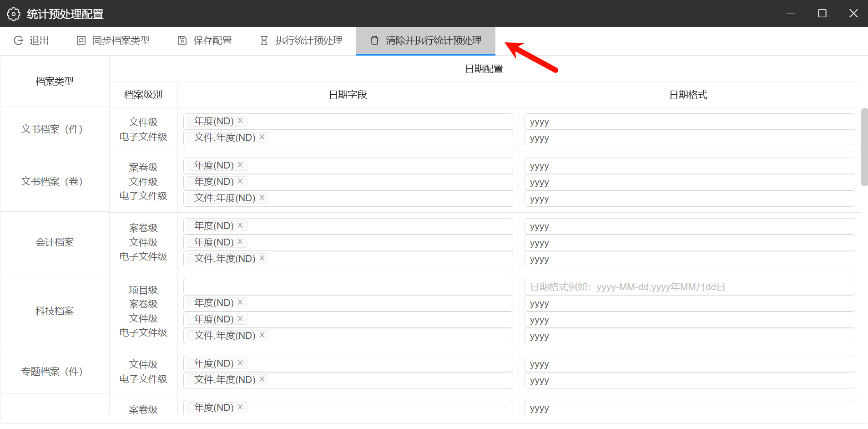The height and width of the screenshot is (429, 868).
Task: Remove 文件.年度(ND) tag in 专题档案（件）row
Action: pos(262,379)
